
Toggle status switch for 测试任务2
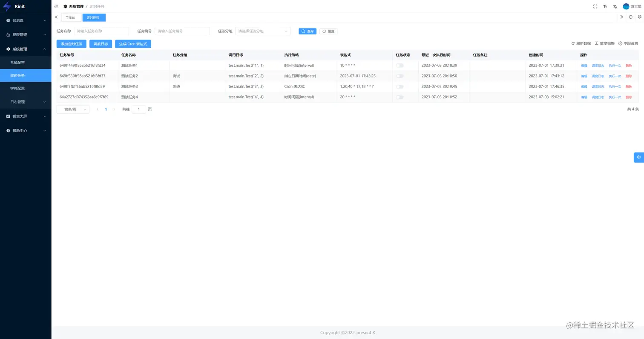coord(400,76)
